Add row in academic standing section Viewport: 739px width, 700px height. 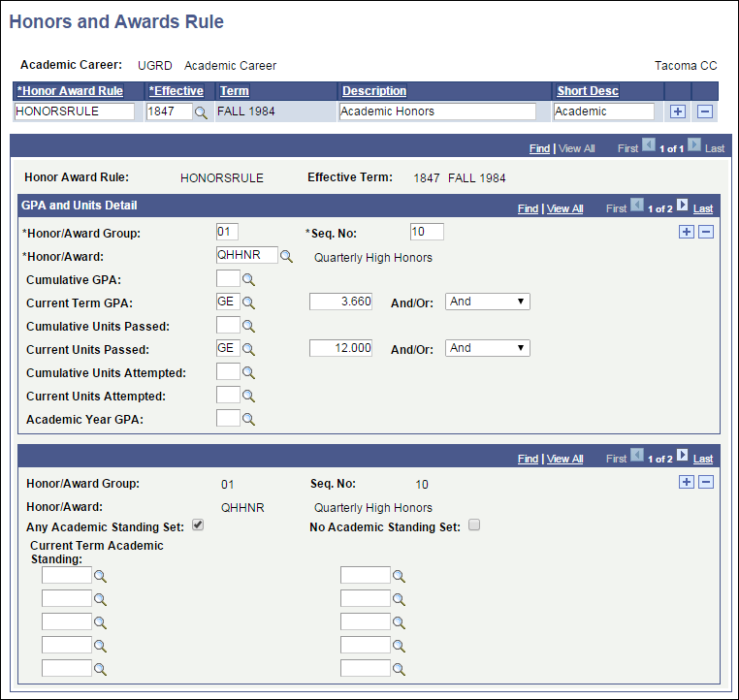point(687,482)
